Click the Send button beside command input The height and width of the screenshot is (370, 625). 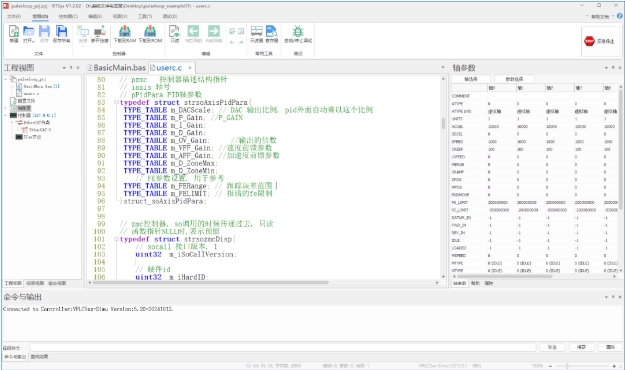[552, 347]
